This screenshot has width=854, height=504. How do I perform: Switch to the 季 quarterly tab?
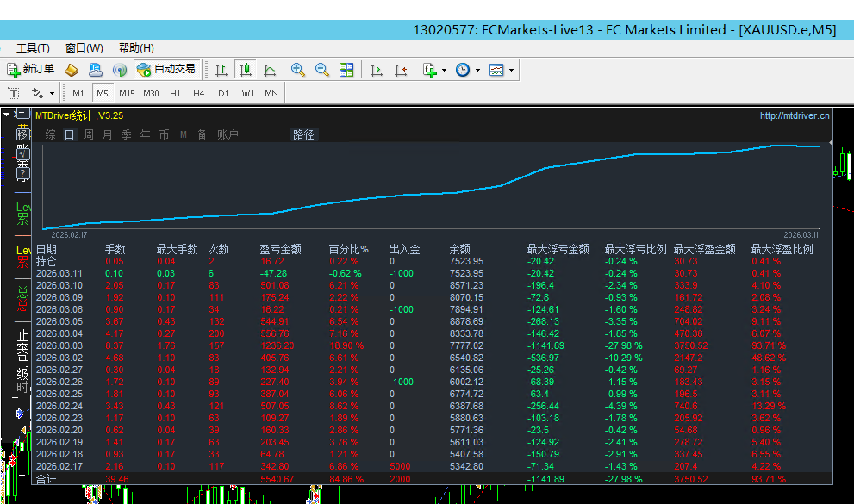(x=126, y=134)
